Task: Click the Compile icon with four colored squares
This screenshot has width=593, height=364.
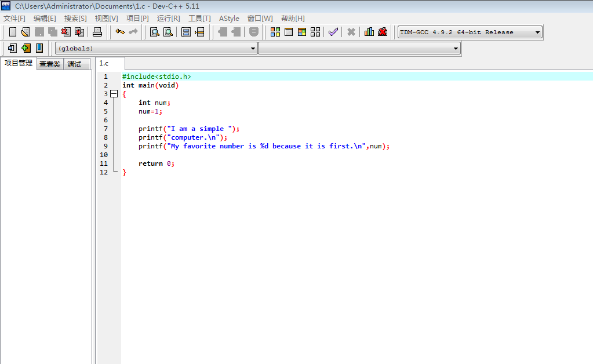Action: (275, 32)
